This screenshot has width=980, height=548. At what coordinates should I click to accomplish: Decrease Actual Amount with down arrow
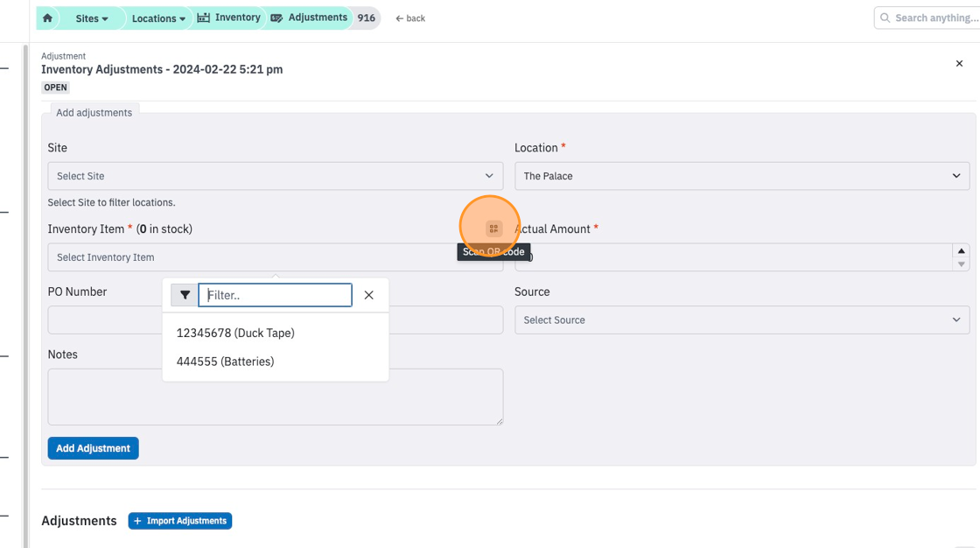click(962, 264)
